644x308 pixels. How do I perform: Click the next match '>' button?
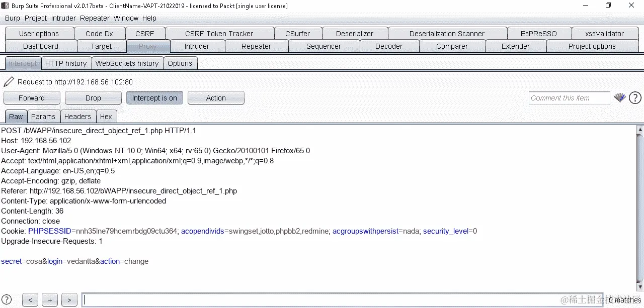pyautogui.click(x=69, y=300)
